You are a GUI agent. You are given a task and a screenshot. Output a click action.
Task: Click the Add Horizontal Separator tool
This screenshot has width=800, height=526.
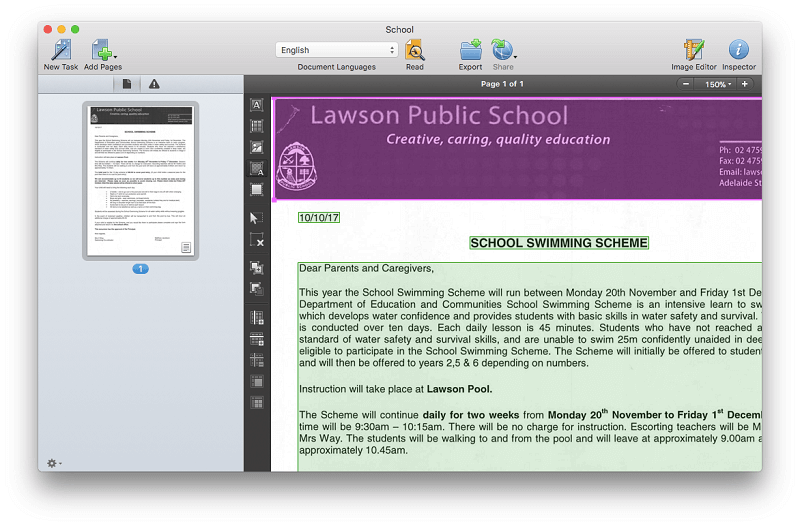point(257,339)
